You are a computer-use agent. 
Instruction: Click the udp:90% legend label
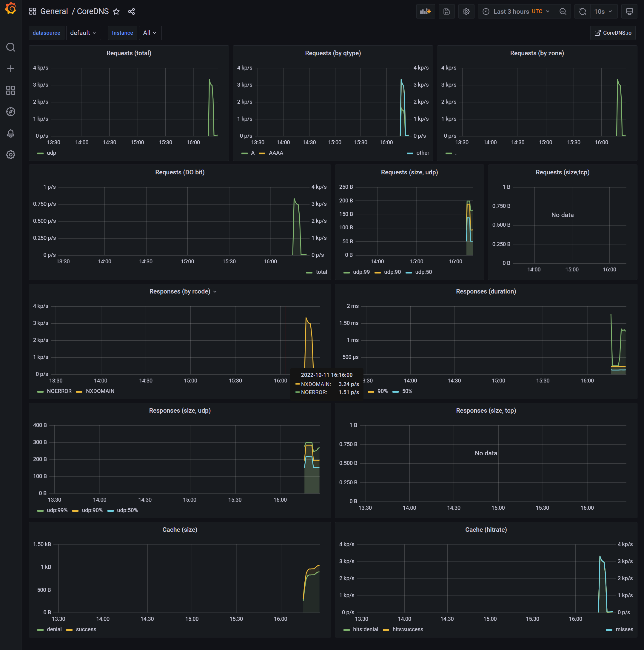[x=92, y=510]
